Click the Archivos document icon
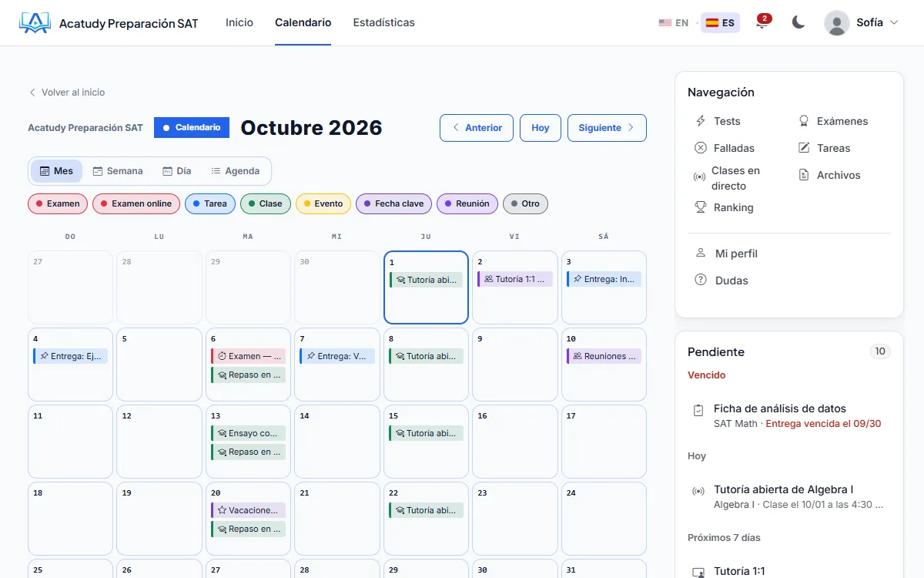This screenshot has height=578, width=924. [804, 175]
